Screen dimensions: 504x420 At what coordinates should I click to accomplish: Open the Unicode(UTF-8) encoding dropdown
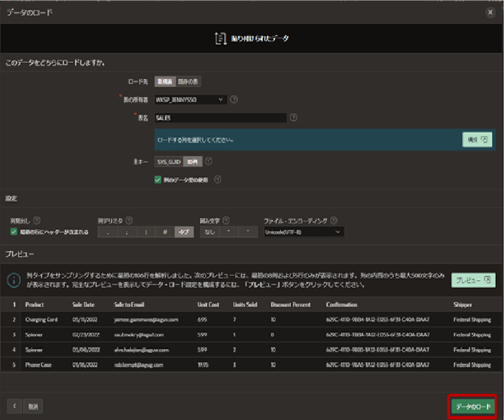tap(304, 232)
